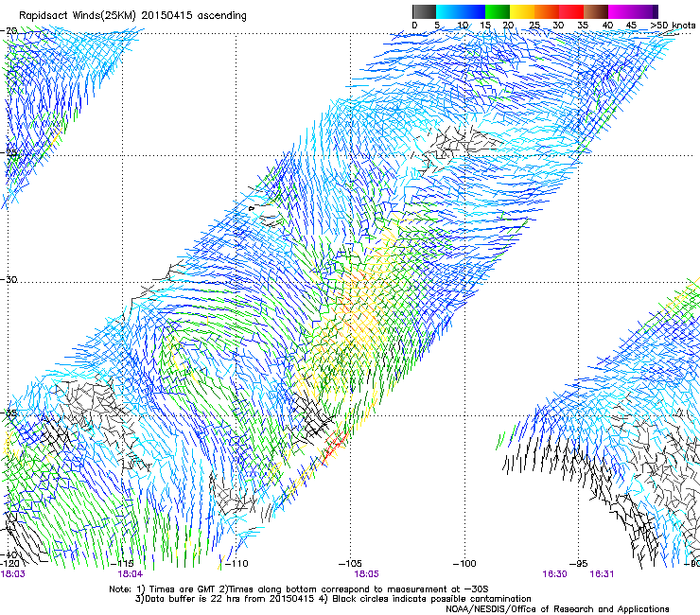Click the Rapidscat Winds(25KM) title text

132,16
